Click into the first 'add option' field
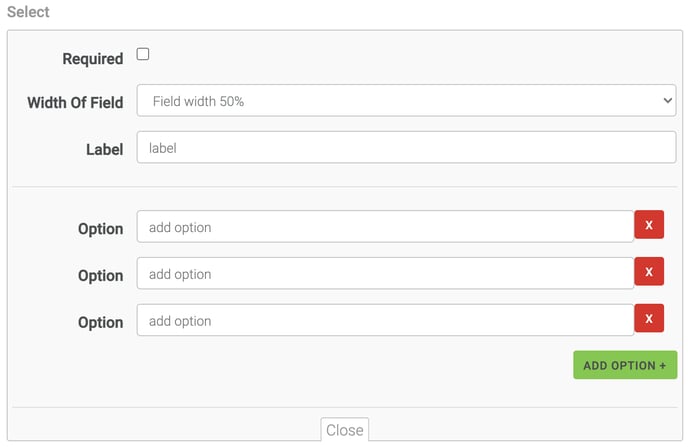This screenshot has height=447, width=688. (x=385, y=227)
